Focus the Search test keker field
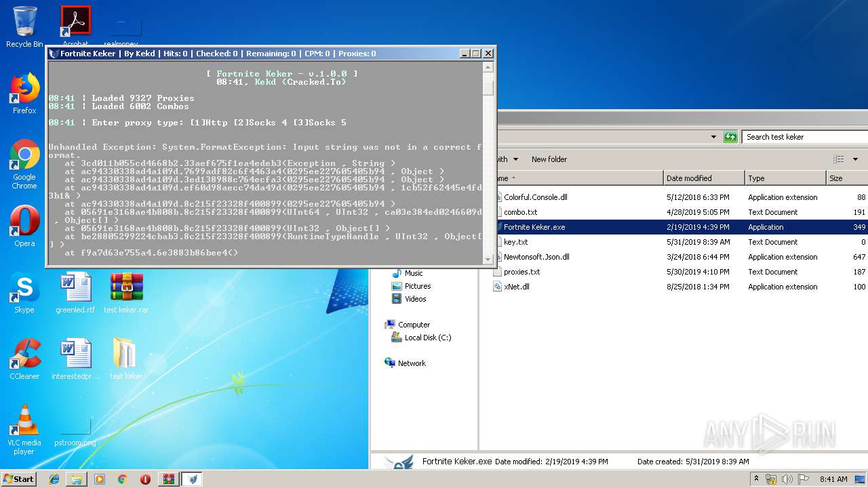Viewport: 868px width, 488px height. pos(805,137)
